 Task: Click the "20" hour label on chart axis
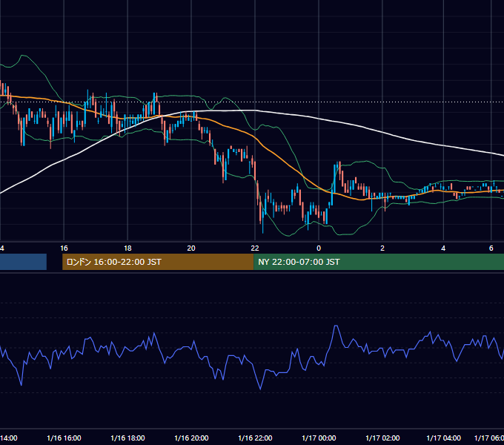191,248
